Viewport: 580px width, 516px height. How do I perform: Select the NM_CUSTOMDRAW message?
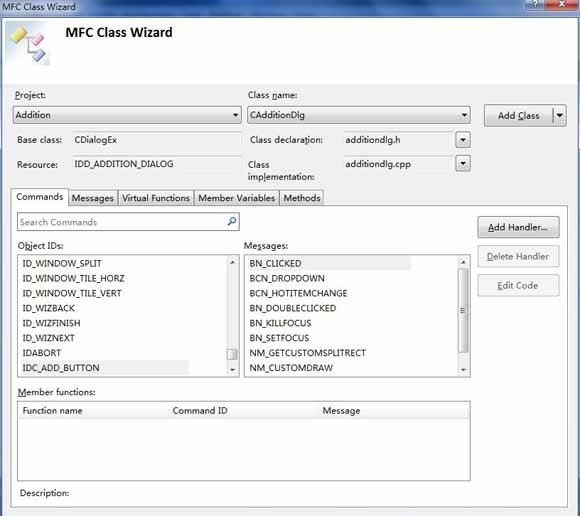click(291, 368)
